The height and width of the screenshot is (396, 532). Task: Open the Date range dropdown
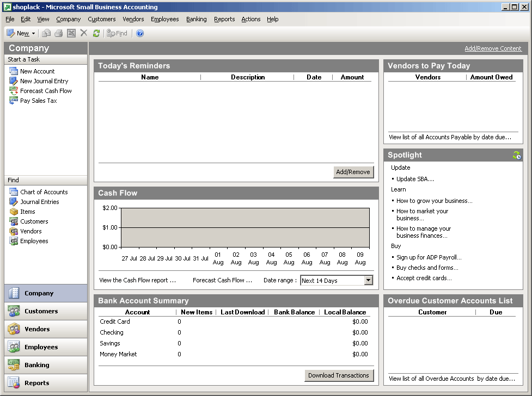click(x=369, y=280)
